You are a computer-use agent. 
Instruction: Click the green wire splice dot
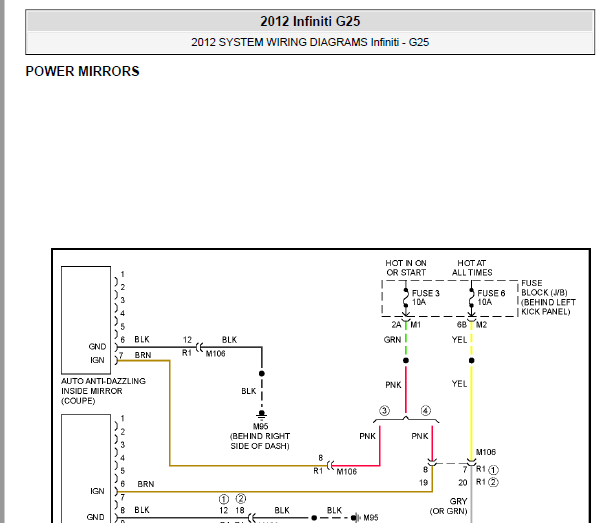(x=406, y=360)
